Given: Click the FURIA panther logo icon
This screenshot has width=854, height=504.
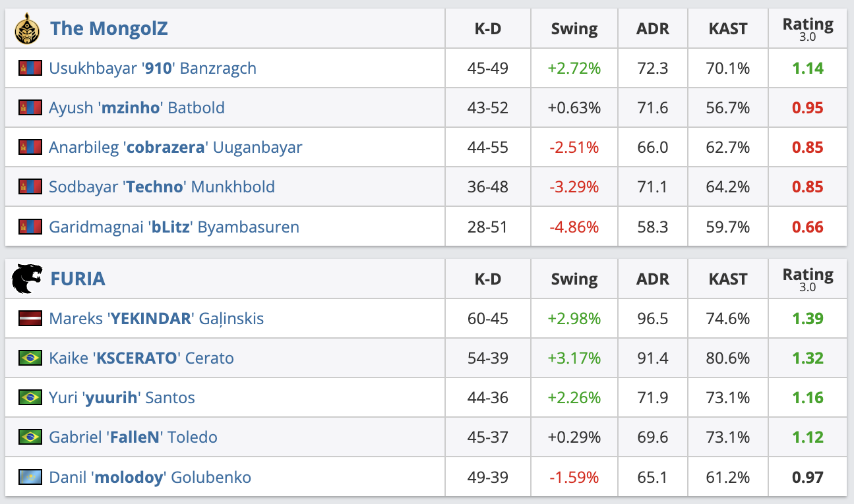Looking at the screenshot, I should 27,279.
